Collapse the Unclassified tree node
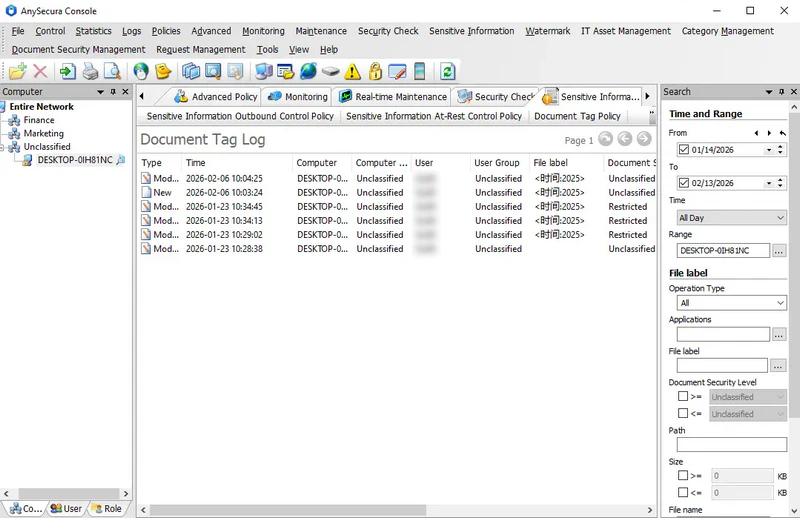Image resolution: width=800 pixels, height=518 pixels. pyautogui.click(x=3, y=147)
